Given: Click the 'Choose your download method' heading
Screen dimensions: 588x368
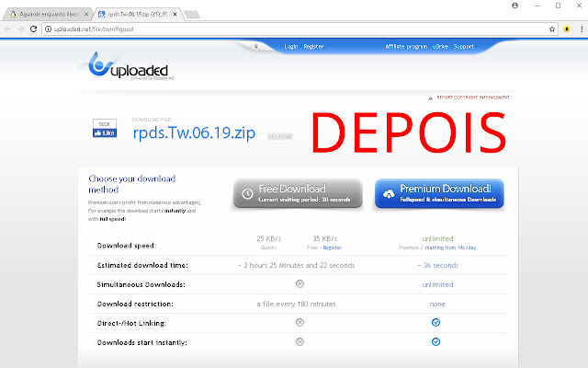Looking at the screenshot, I should (132, 184).
